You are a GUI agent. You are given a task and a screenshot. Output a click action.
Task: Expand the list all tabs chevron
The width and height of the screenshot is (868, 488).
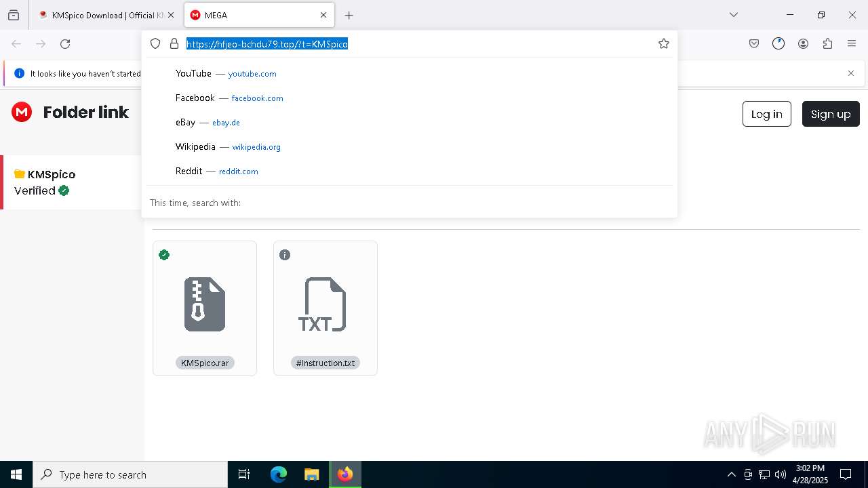734,15
